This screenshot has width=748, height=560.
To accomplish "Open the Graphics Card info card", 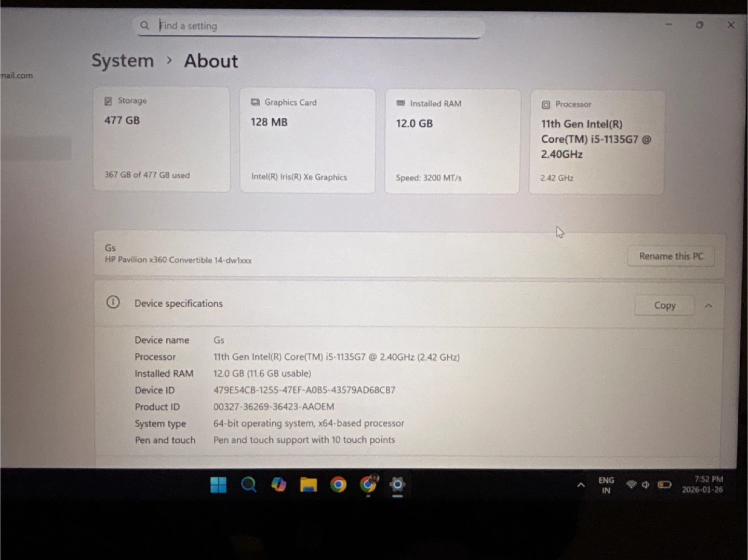I will point(308,140).
